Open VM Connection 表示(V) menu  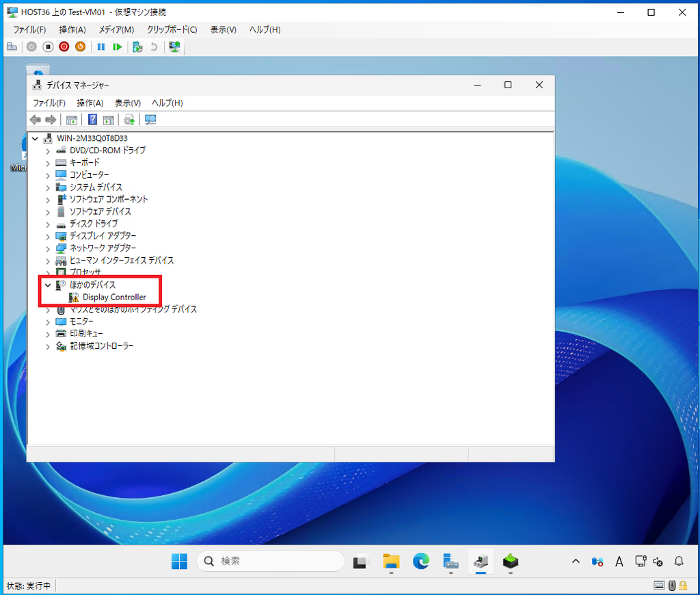(224, 29)
